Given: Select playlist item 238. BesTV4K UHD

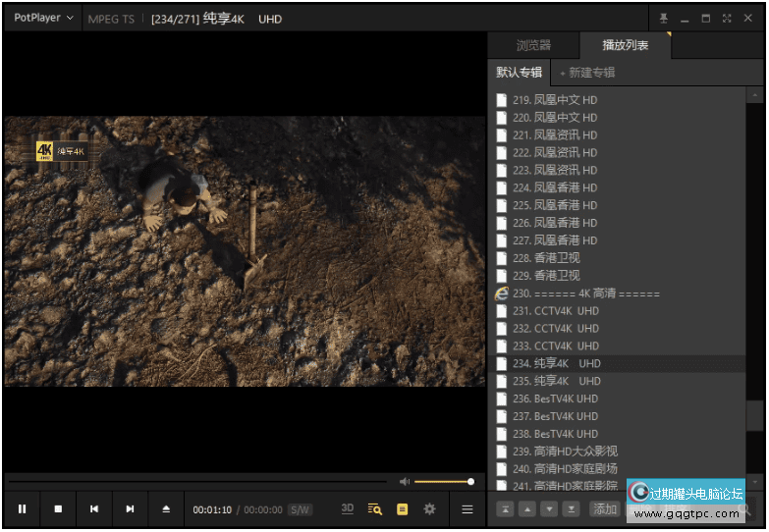Looking at the screenshot, I should [x=617, y=435].
